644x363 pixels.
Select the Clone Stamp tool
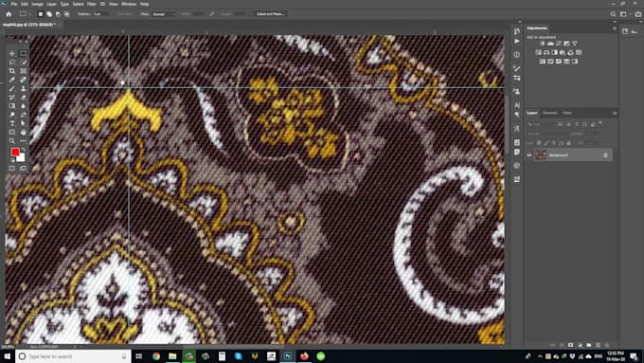click(x=24, y=88)
